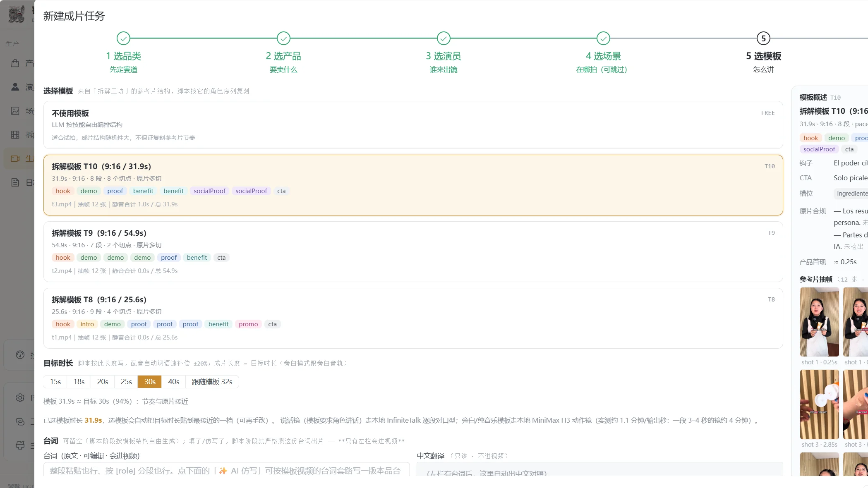Click the intro tag in template T8
This screenshot has height=488, width=868.
click(87, 324)
